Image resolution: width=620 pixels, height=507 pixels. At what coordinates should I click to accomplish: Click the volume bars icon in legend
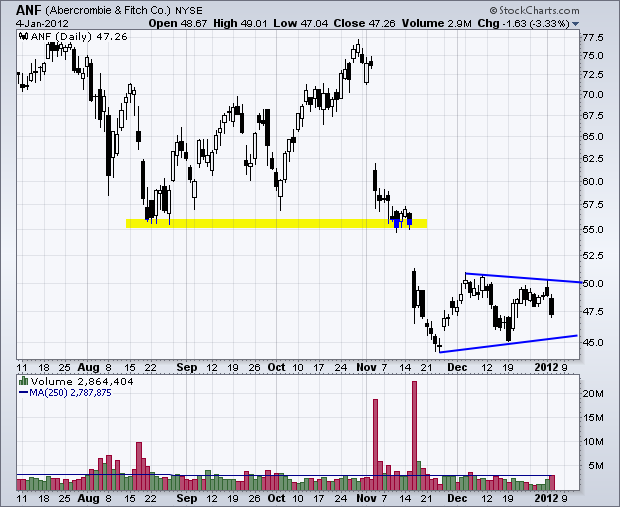tap(23, 381)
